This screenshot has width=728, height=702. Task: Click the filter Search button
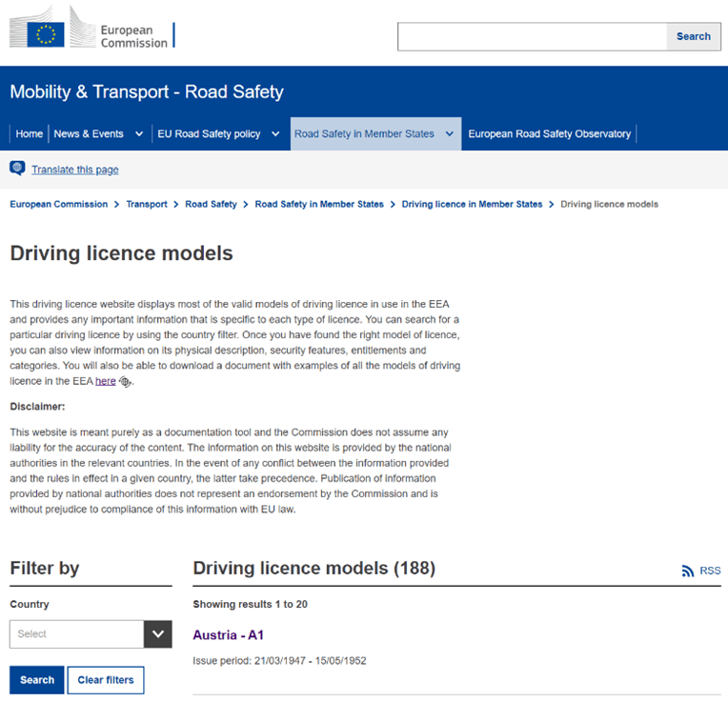tap(37, 680)
